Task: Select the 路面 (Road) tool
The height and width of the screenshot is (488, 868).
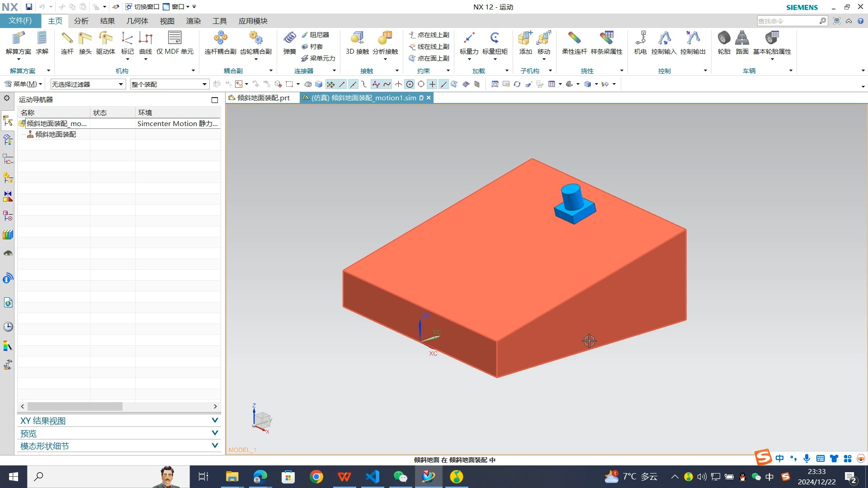Action: [742, 43]
